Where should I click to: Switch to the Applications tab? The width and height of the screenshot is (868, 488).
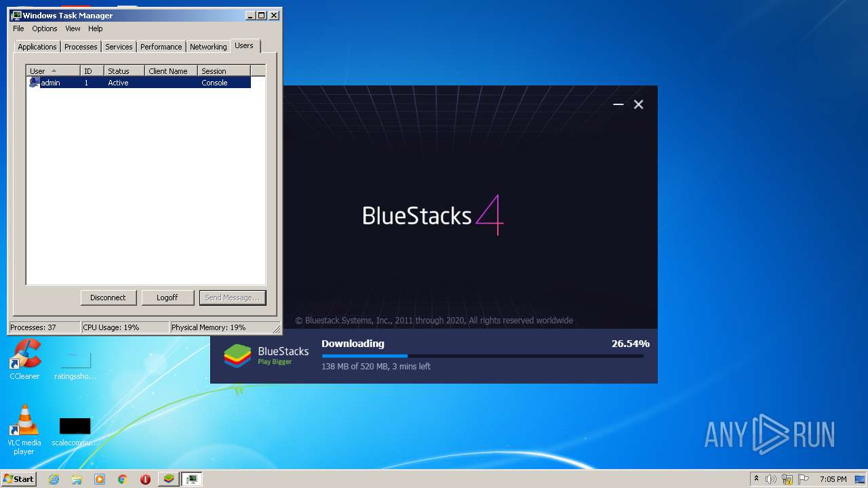[37, 47]
